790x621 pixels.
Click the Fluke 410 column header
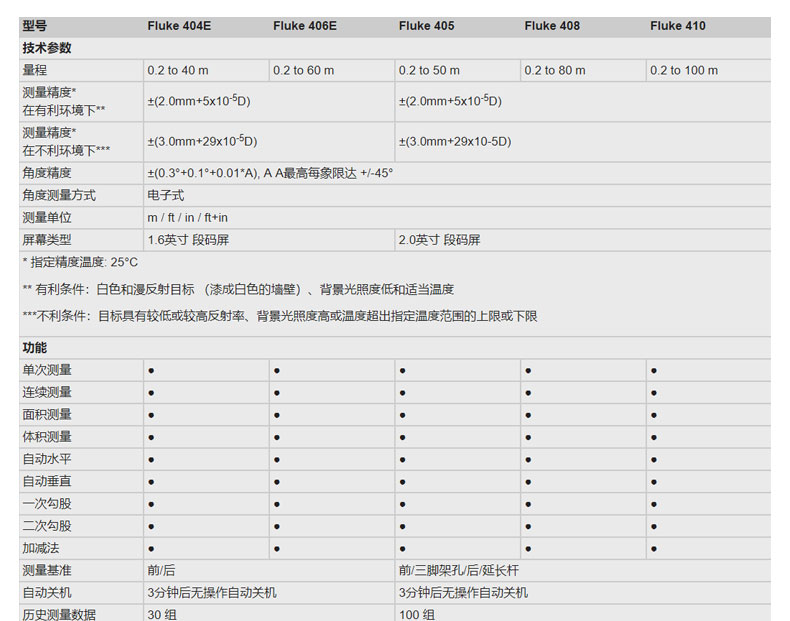point(677,26)
